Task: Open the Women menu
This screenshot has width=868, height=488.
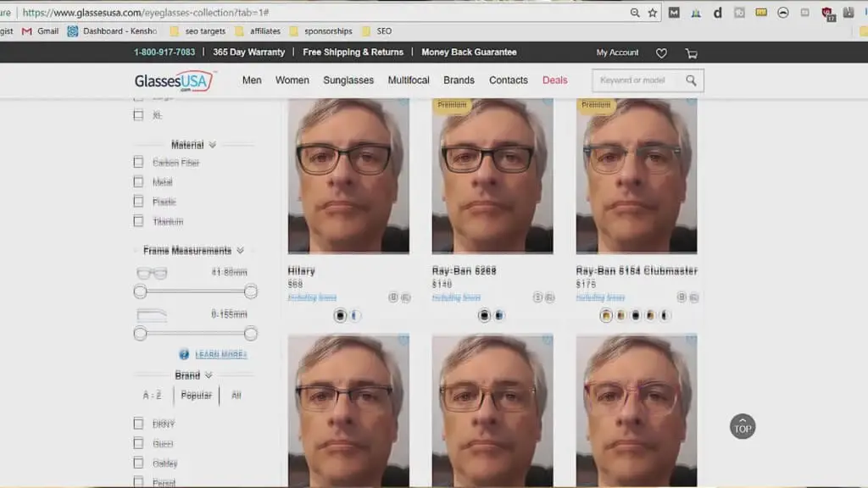Action: [292, 80]
